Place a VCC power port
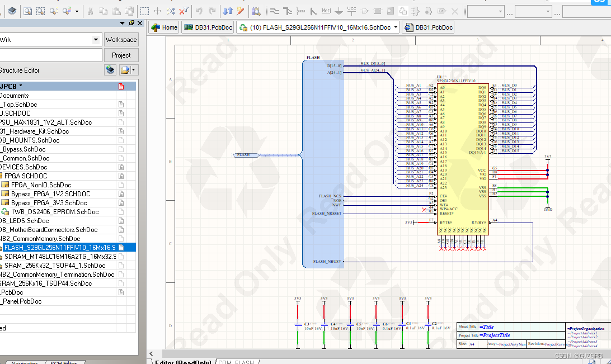Image resolution: width=611 pixels, height=364 pixels. click(x=351, y=11)
